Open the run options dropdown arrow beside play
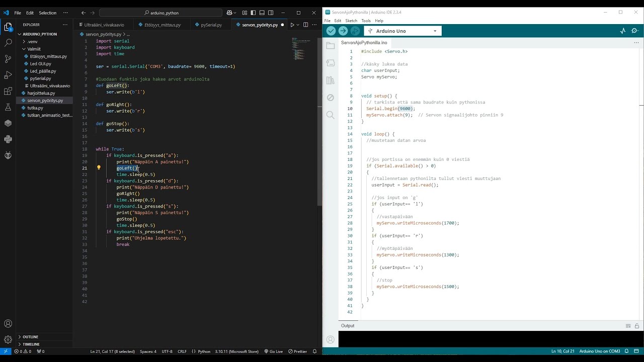 pos(298,25)
